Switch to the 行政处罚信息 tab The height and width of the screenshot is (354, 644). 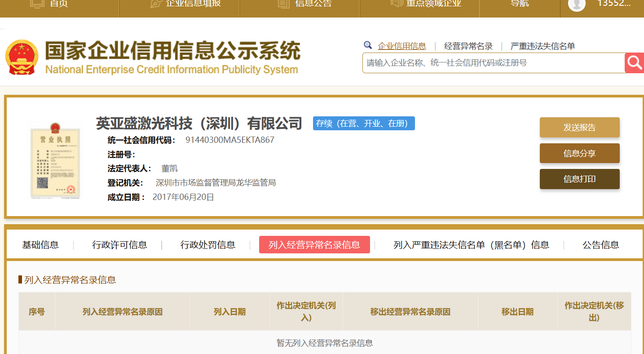tap(208, 245)
